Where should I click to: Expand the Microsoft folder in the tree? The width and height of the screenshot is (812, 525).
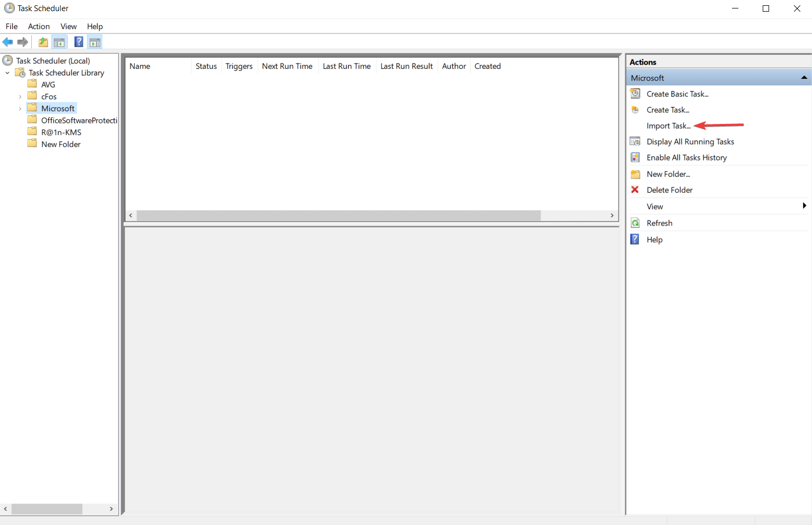tap(20, 108)
